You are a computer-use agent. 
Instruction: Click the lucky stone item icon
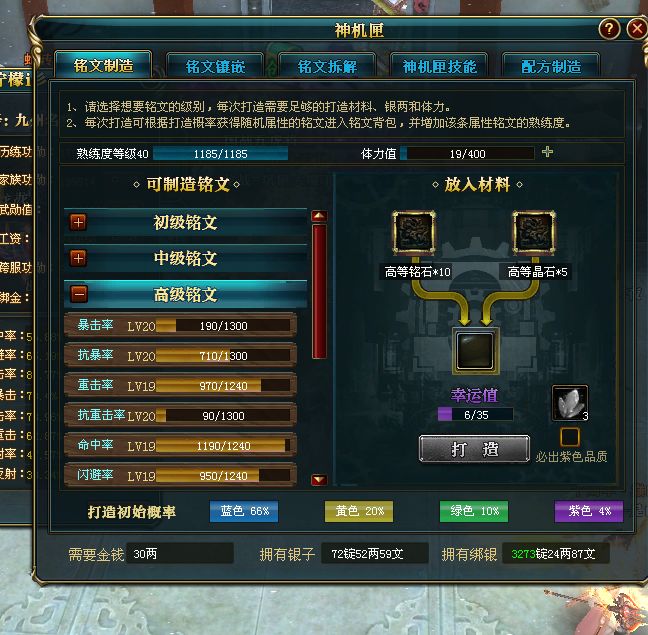570,403
